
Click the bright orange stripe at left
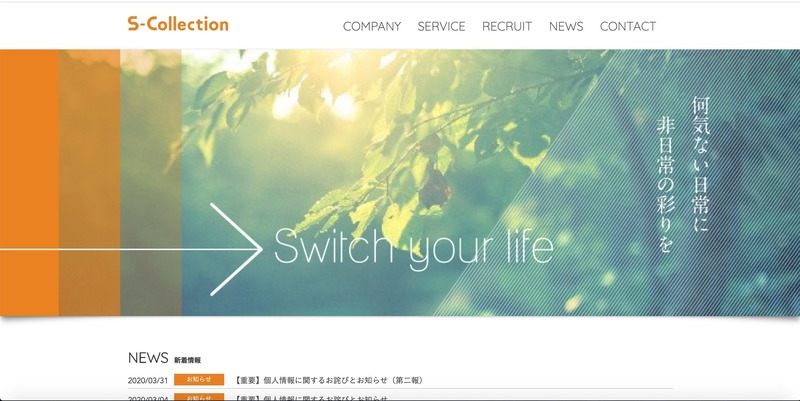tap(30, 182)
